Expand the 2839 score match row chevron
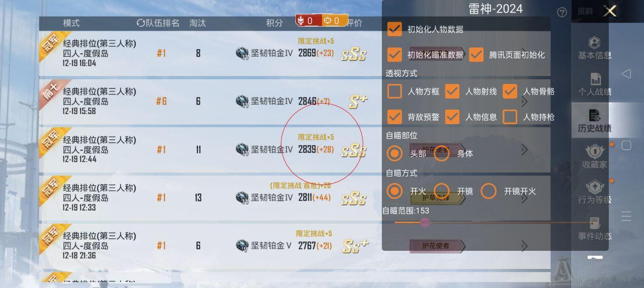The width and height of the screenshot is (644, 288). [x=525, y=150]
